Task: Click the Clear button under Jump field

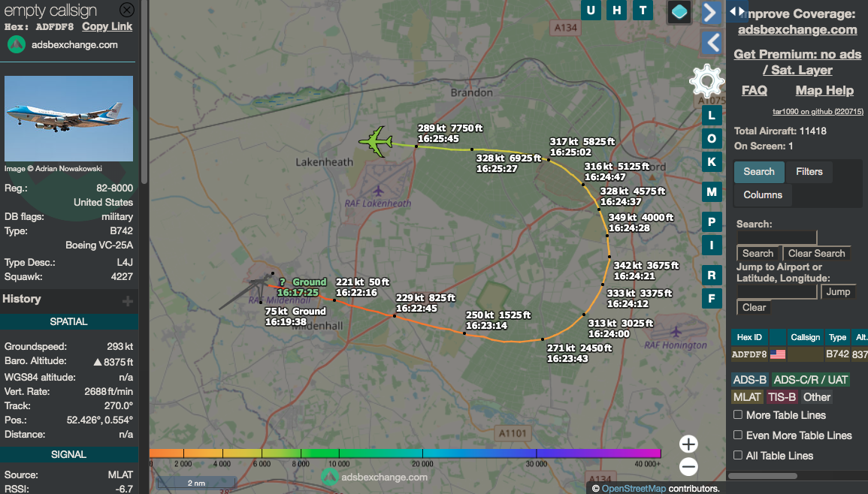Action: 754,308
